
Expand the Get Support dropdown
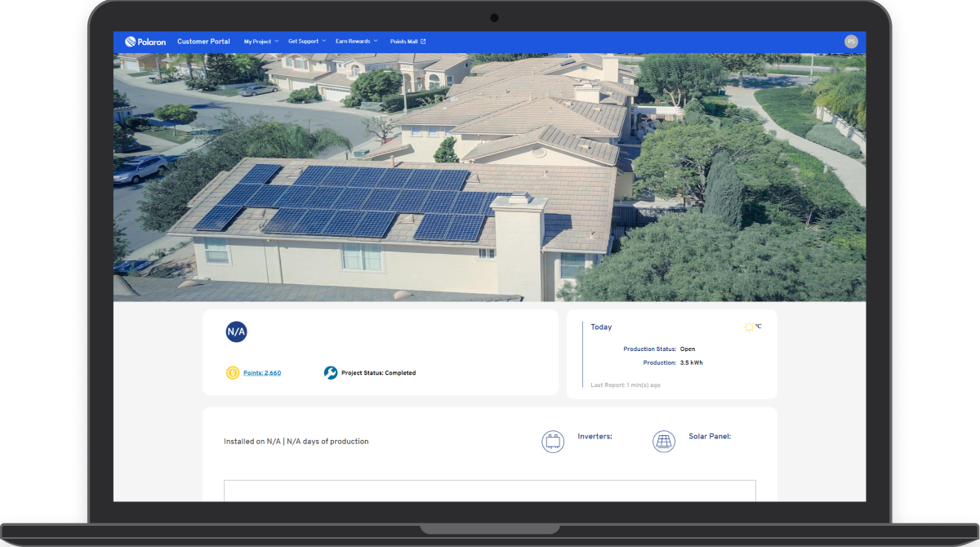[306, 42]
